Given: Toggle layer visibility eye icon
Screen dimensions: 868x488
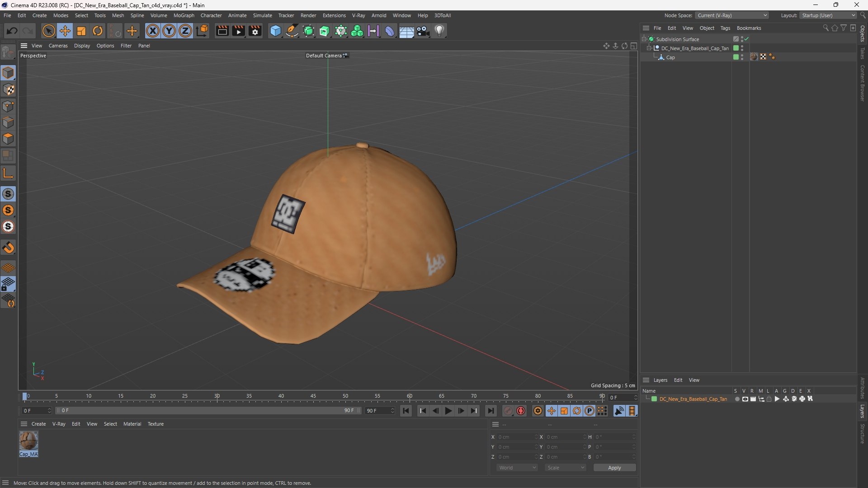Looking at the screenshot, I should 745,399.
